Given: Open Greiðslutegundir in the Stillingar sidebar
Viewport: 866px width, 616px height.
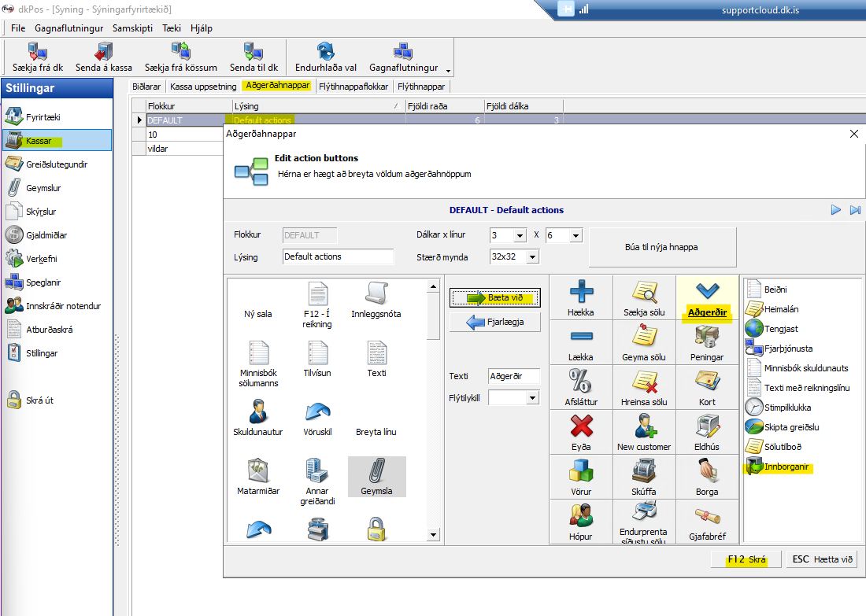Looking at the screenshot, I should click(x=56, y=164).
